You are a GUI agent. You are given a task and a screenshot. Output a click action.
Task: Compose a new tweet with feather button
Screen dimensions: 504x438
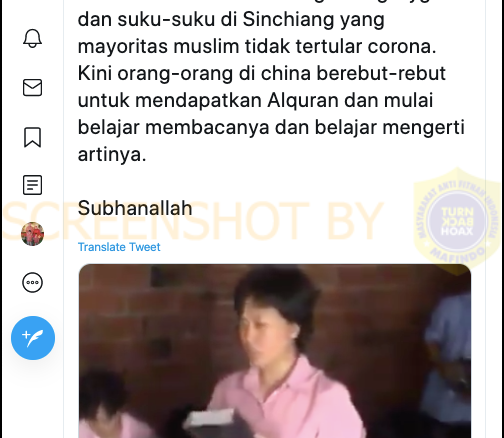33,338
